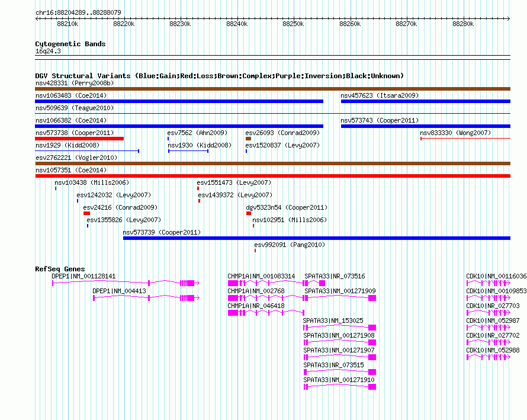This screenshot has width=527, height=420.
Task: Click the 16q24.3 band label
Action: [48, 51]
